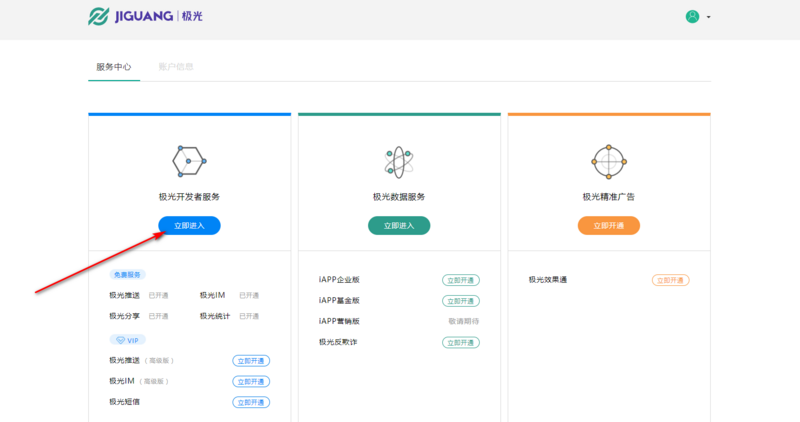Click the hexagon icon for 极光开发者服务

[x=189, y=161]
